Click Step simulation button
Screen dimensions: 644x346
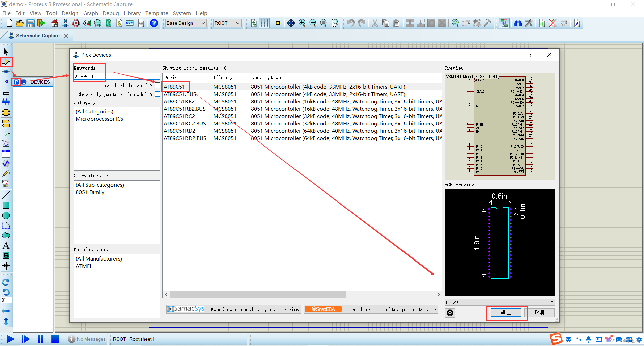pyautogui.click(x=25, y=339)
